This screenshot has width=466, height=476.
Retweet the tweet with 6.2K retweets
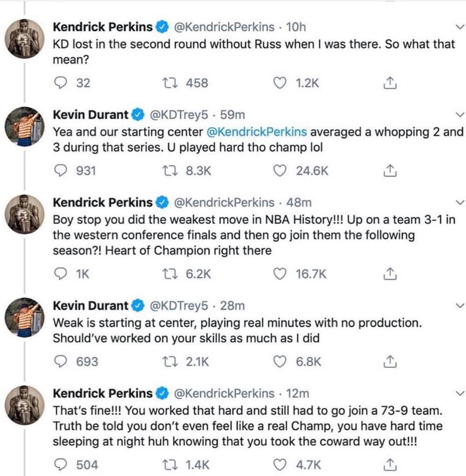coord(170,274)
